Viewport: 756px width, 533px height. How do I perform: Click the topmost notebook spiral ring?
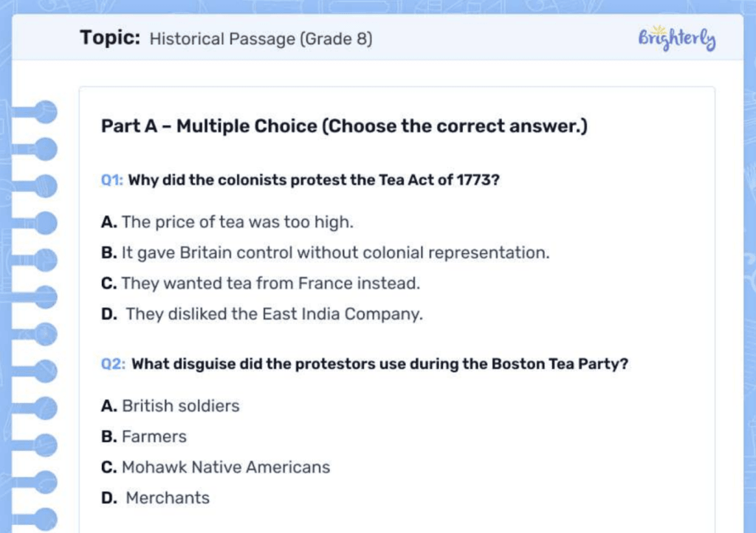[x=44, y=112]
